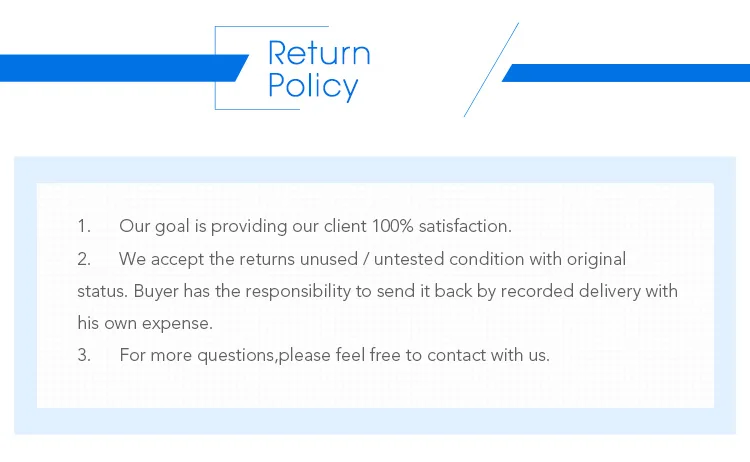Click the text recorded delivery
750x462 pixels.
(570, 291)
